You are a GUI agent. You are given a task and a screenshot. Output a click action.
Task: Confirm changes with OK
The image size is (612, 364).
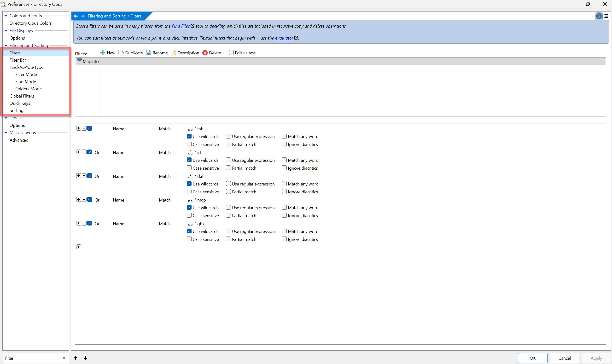[x=532, y=358]
